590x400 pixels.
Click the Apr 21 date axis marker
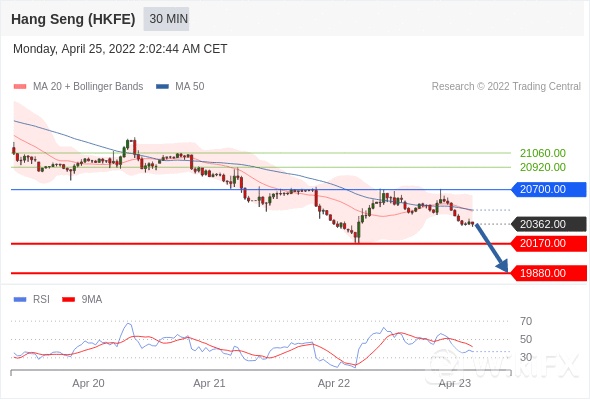click(x=209, y=383)
